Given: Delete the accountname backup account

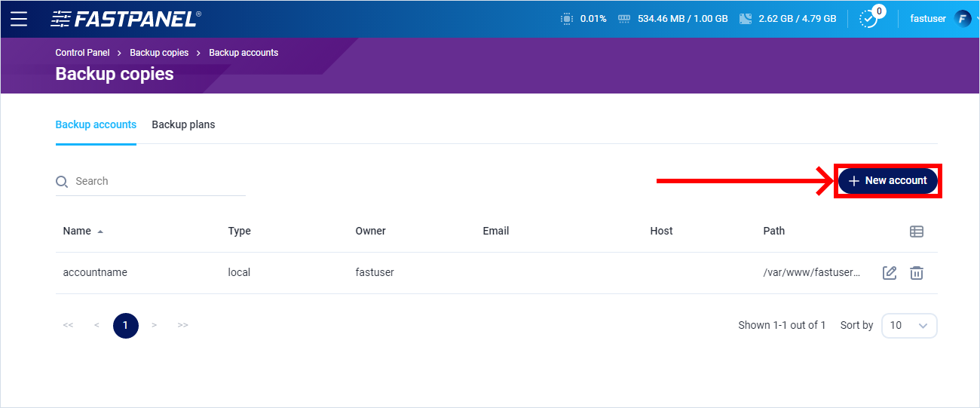Looking at the screenshot, I should tap(917, 273).
